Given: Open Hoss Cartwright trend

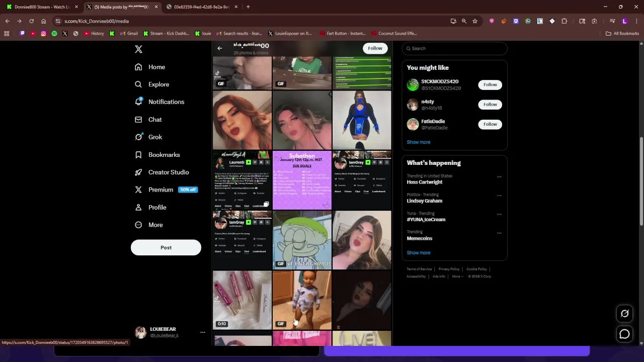Looking at the screenshot, I should point(425,182).
